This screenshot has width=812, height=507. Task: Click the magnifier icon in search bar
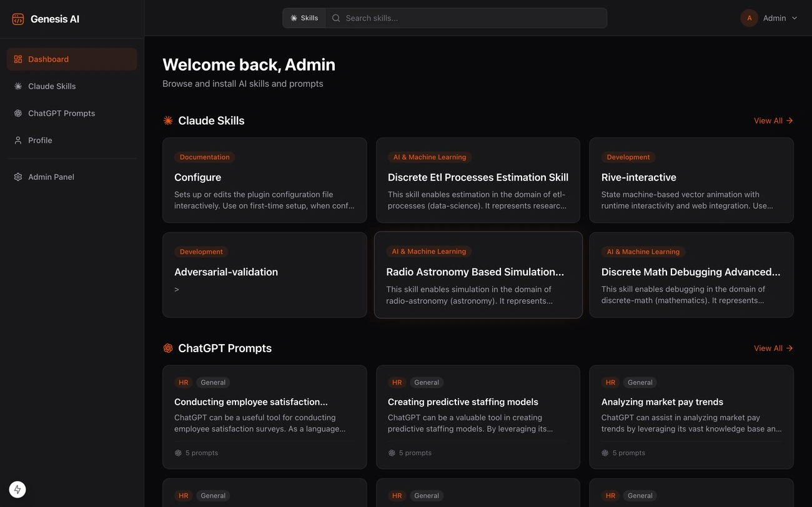click(336, 18)
